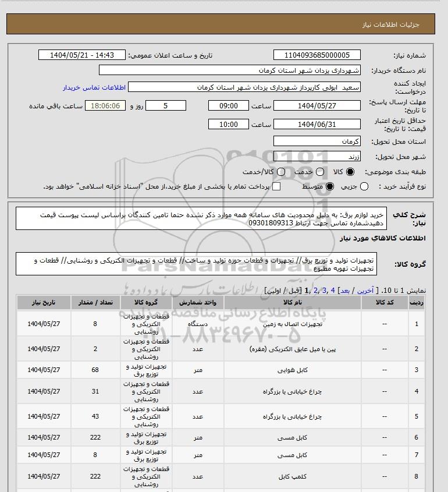Viewport: 448px width, 492px height.
Task: Select the کالا/خدمت radio option
Action: pyautogui.click(x=281, y=172)
